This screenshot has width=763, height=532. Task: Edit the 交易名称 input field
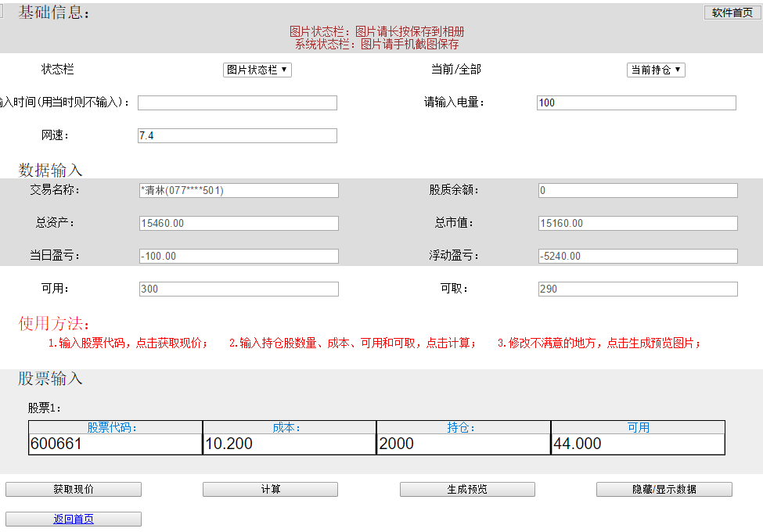click(239, 191)
